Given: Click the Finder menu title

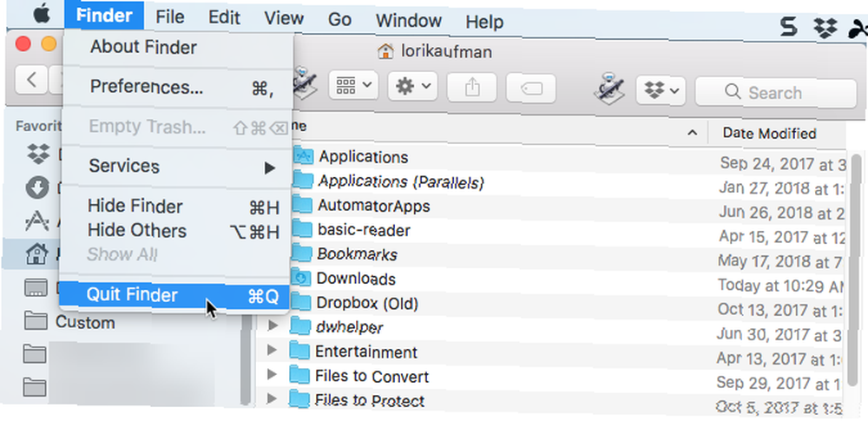Looking at the screenshot, I should click(104, 16).
